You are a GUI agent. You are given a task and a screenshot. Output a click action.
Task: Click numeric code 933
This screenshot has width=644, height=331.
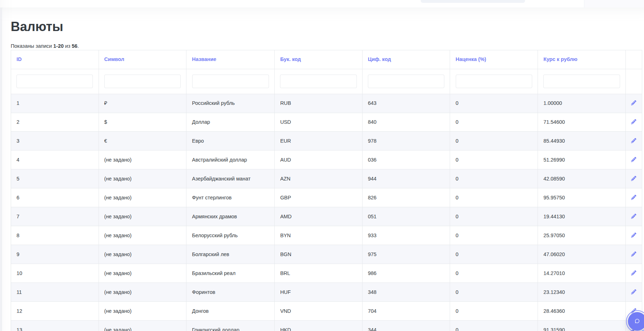(372, 235)
